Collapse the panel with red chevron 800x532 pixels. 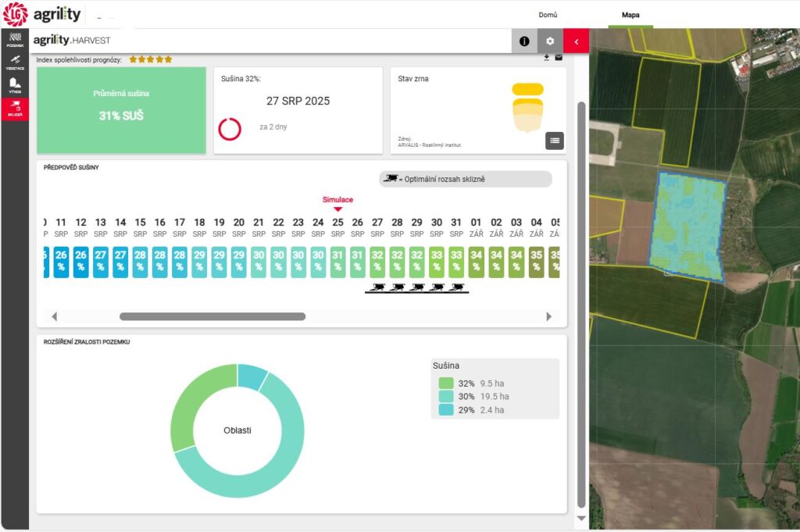[576, 41]
